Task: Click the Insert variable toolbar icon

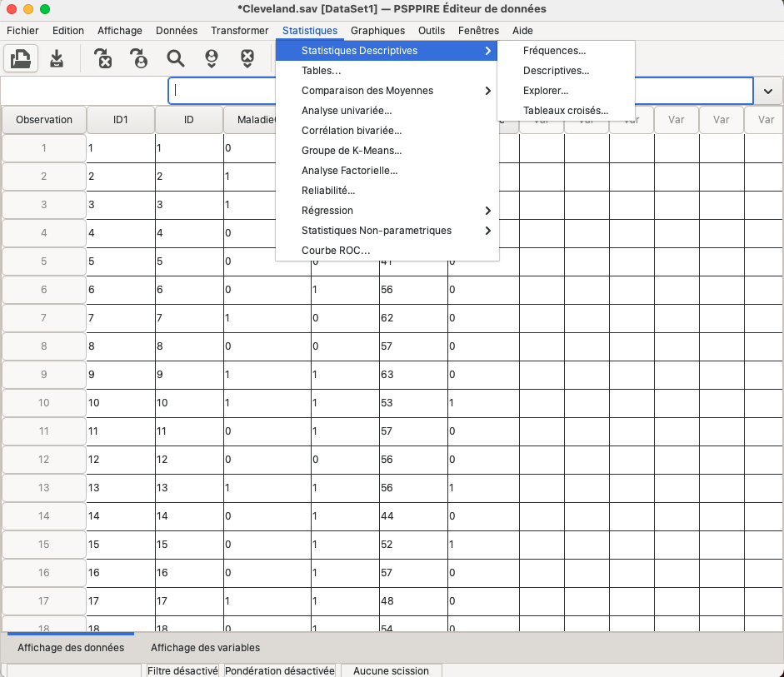Action: click(x=247, y=58)
